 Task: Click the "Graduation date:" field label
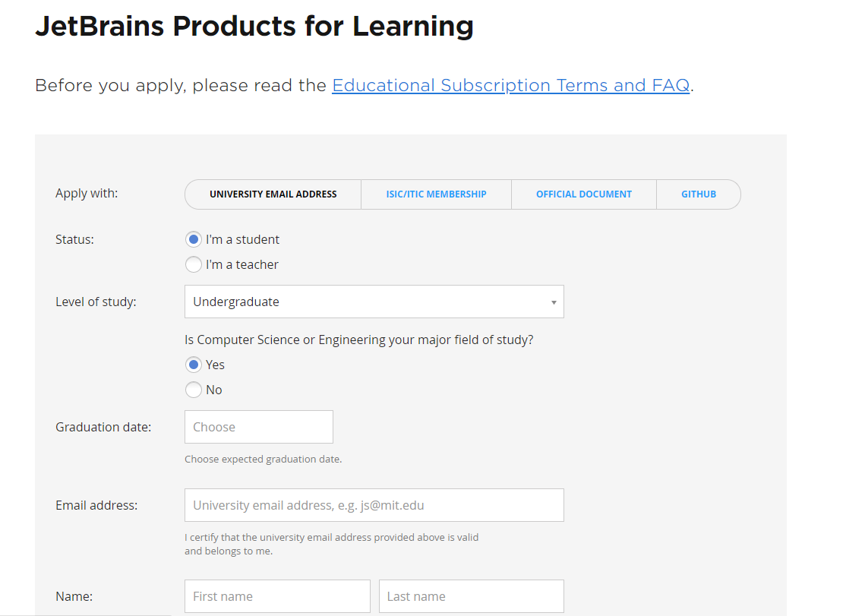(103, 427)
